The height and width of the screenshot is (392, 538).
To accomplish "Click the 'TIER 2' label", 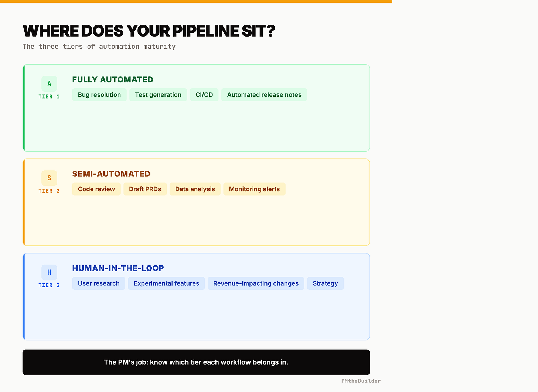I will pyautogui.click(x=49, y=191).
